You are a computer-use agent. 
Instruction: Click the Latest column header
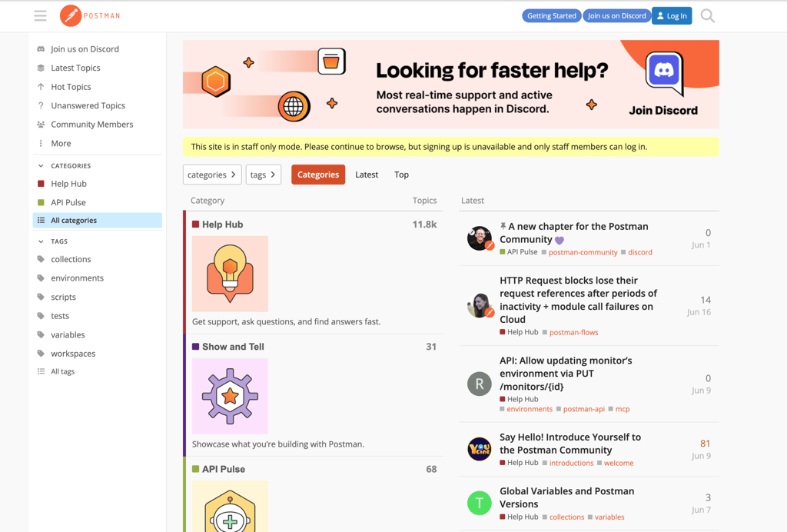(x=473, y=201)
